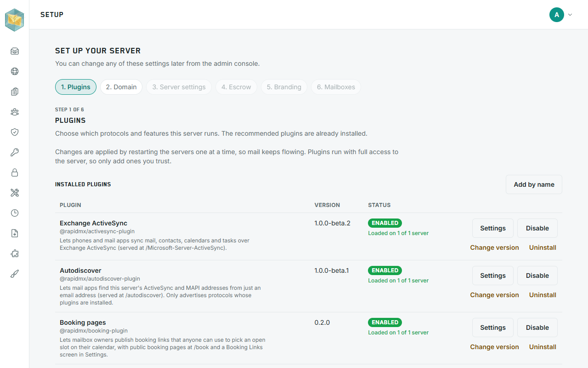Click version 1.0.0-beta.2 text

[332, 223]
